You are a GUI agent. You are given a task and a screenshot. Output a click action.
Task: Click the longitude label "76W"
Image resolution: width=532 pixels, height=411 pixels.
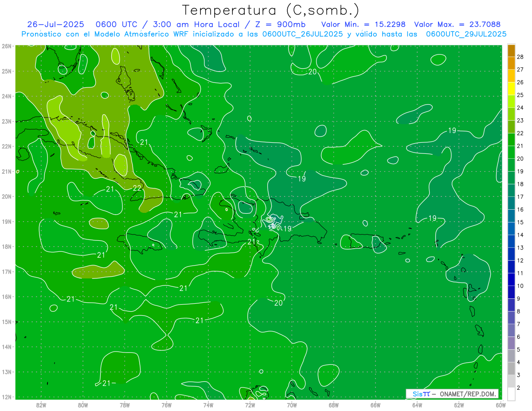tap(166, 405)
